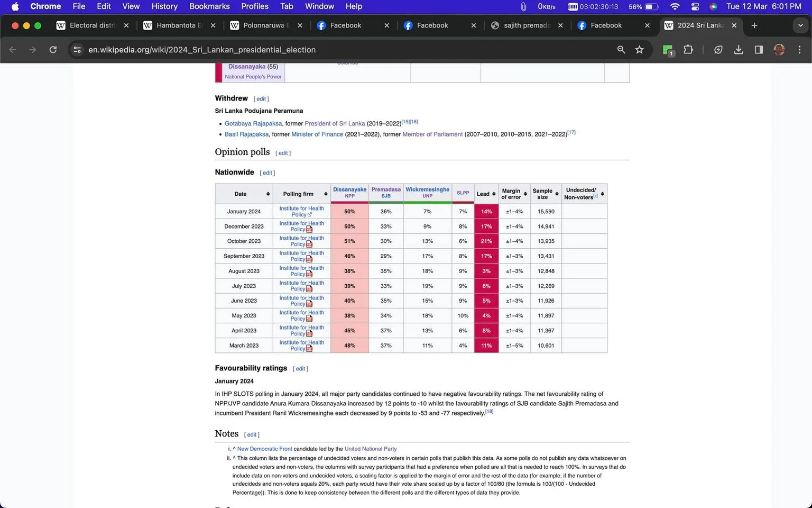The width and height of the screenshot is (812, 508).
Task: Open new tab with plus icon
Action: click(x=754, y=25)
